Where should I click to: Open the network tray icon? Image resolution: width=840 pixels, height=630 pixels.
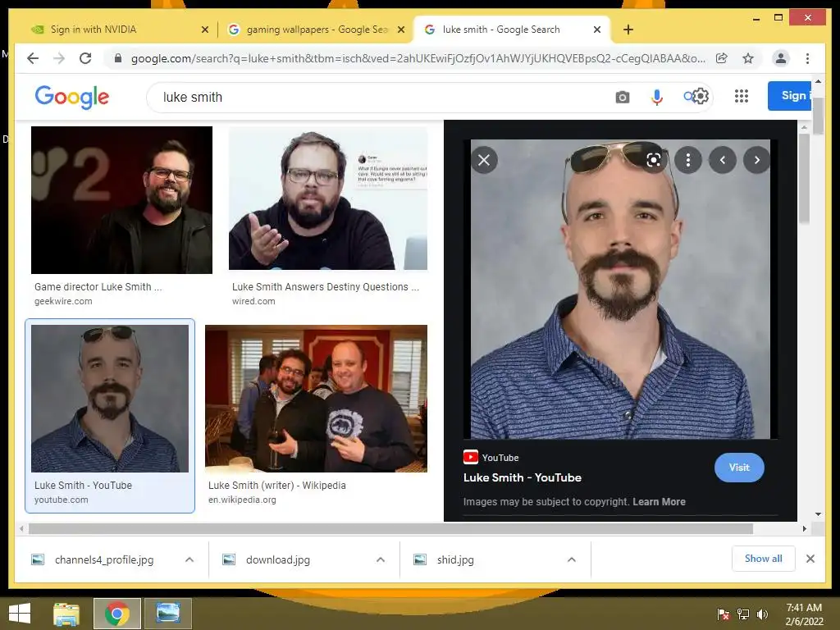pyautogui.click(x=743, y=614)
